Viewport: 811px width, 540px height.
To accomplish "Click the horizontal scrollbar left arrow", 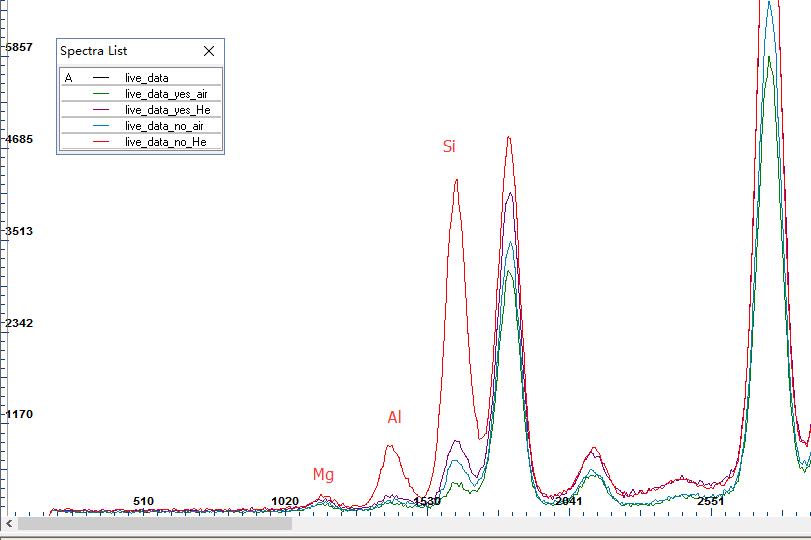I will (x=9, y=523).
